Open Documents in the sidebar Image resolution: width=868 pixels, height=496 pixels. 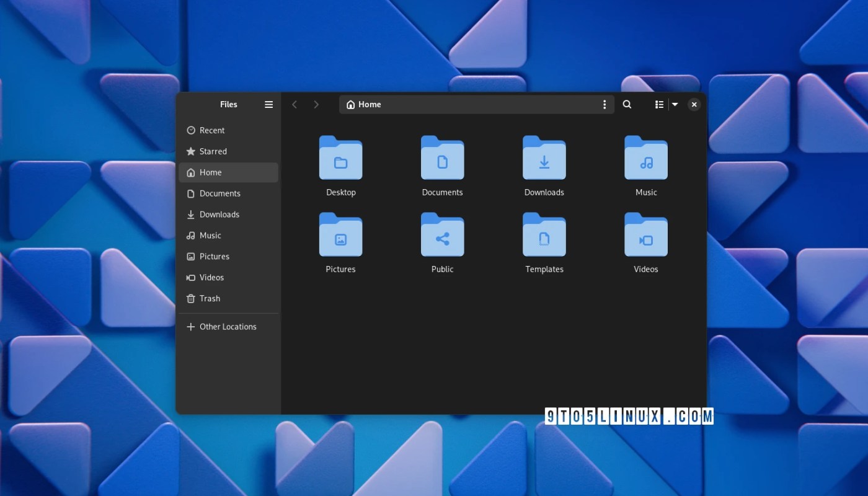[228, 193]
